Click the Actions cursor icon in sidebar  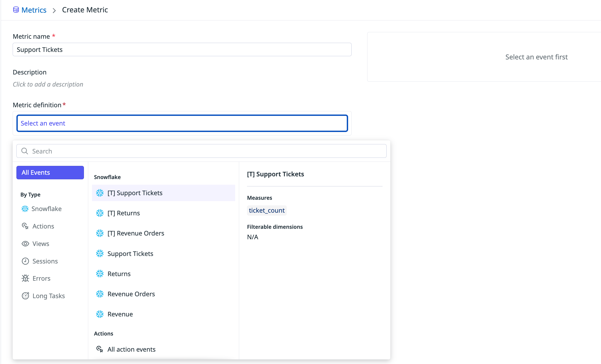pos(25,226)
